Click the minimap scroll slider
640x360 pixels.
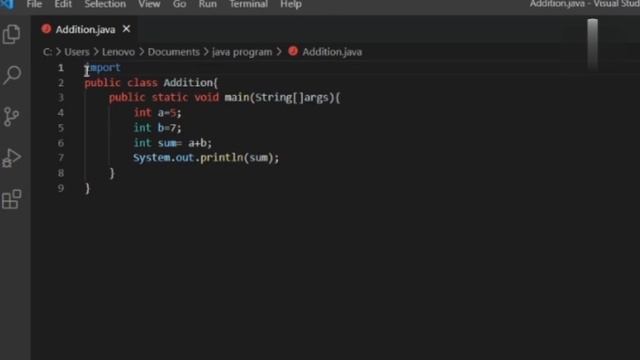pyautogui.click(x=592, y=44)
